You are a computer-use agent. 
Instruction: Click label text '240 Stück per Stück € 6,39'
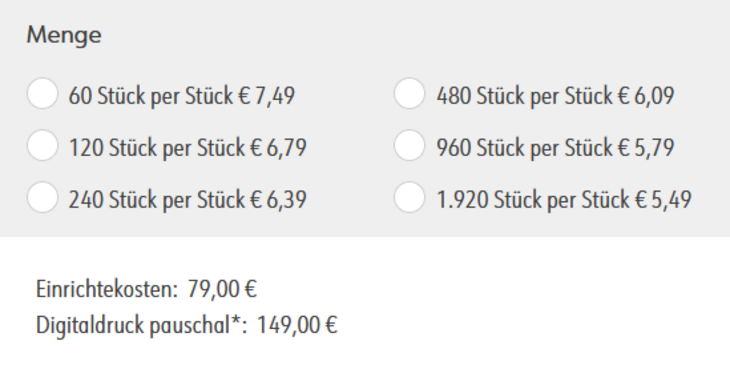pos(188,200)
